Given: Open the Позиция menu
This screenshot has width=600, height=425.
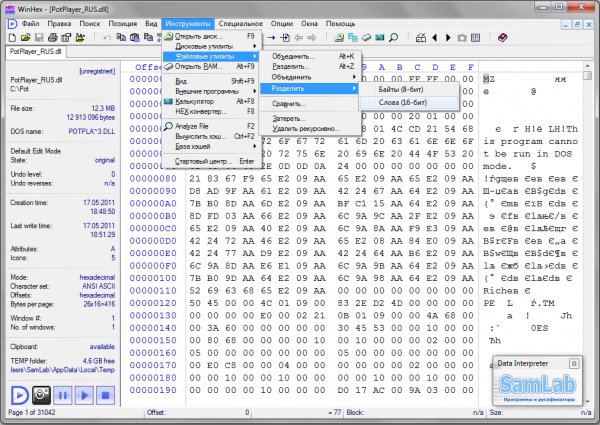Looking at the screenshot, I should click(122, 24).
